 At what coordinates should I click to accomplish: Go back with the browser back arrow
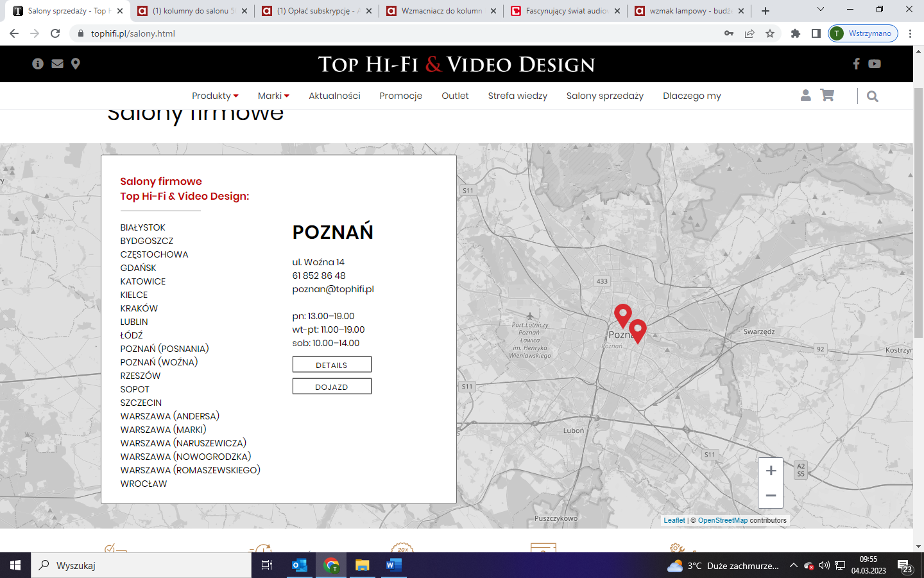click(14, 33)
